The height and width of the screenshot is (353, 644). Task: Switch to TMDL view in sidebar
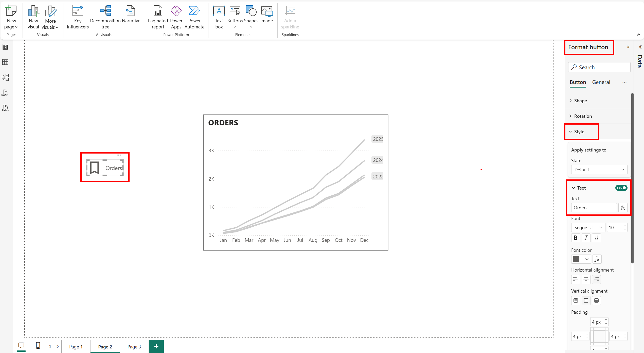tap(5, 108)
